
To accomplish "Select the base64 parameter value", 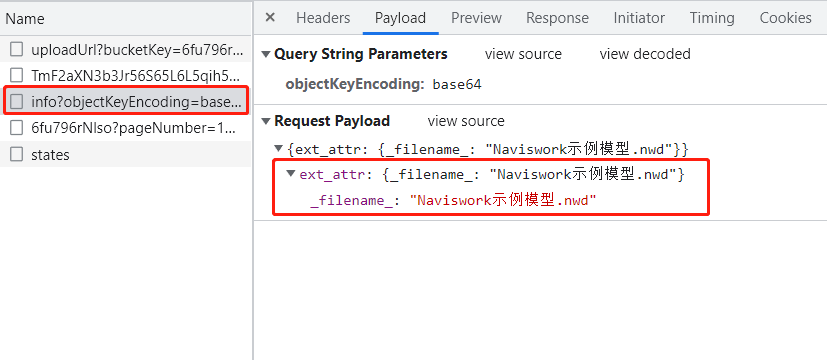I will [x=457, y=85].
